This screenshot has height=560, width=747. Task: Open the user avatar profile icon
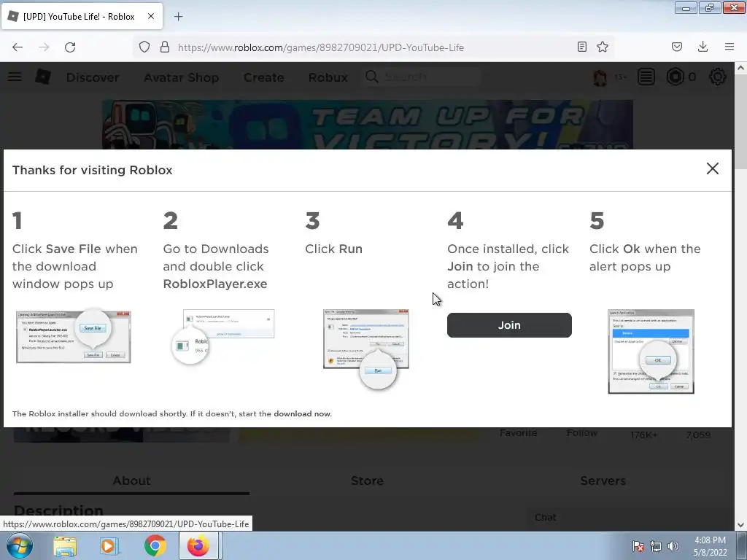[x=600, y=77]
